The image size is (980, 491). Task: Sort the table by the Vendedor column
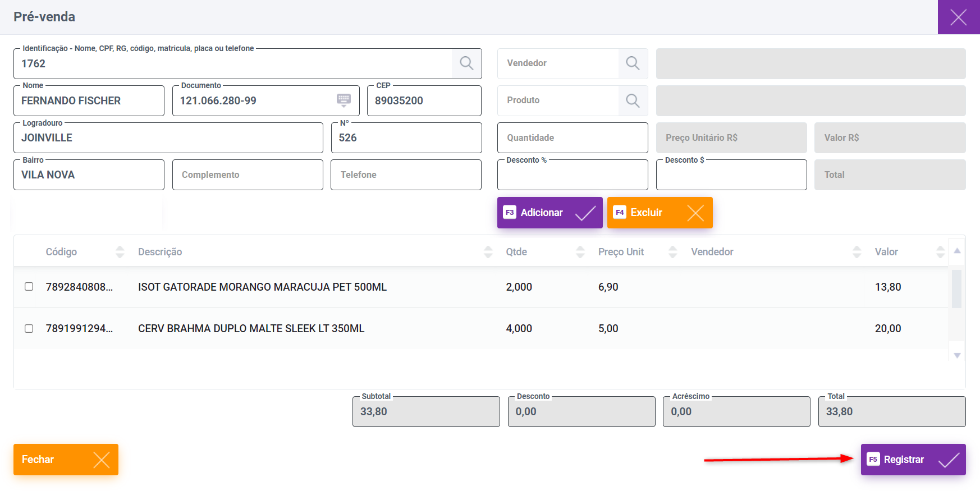857,252
